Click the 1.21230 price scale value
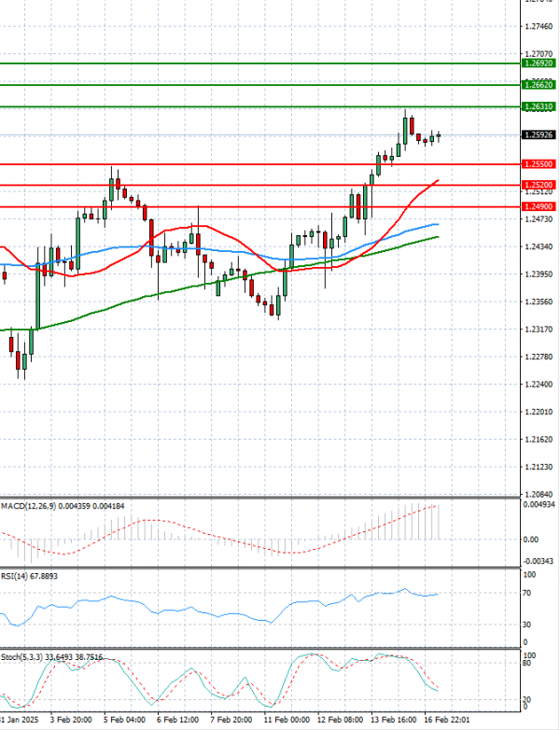The image size is (560, 730). (x=539, y=467)
